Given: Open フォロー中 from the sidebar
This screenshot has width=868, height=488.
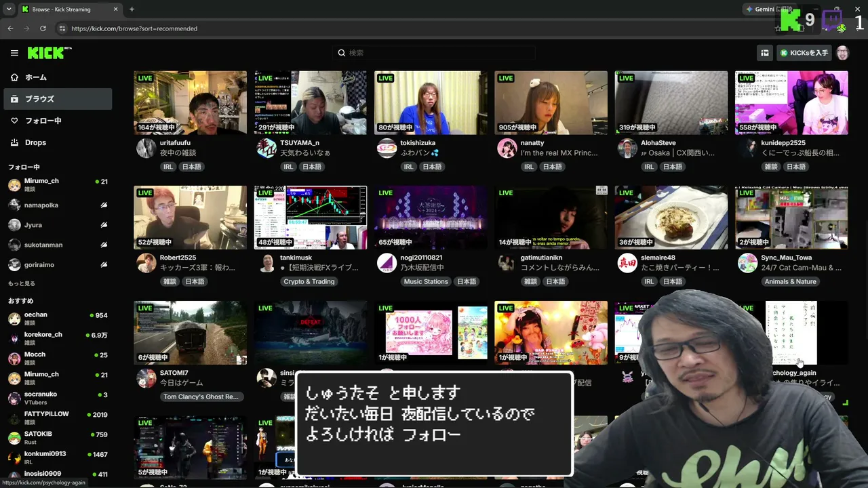Looking at the screenshot, I should click(x=56, y=121).
